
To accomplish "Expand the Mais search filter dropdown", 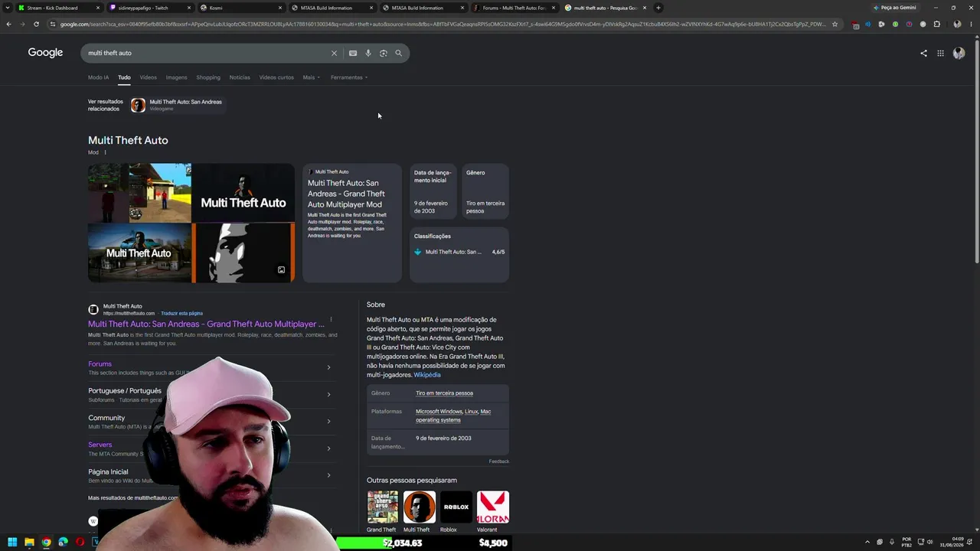I will click(x=311, y=77).
